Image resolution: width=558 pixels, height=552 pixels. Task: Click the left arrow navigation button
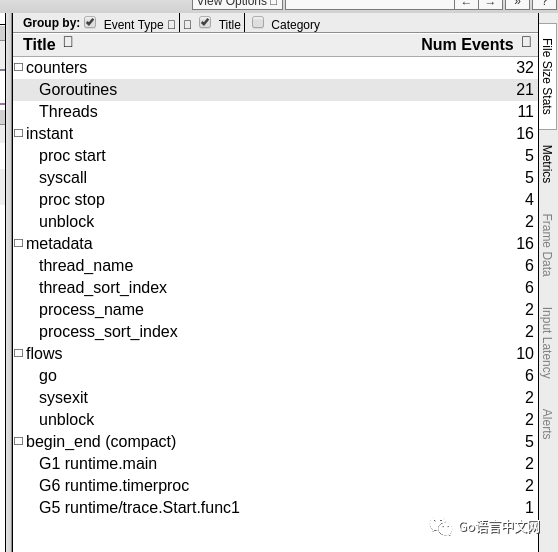point(466,4)
